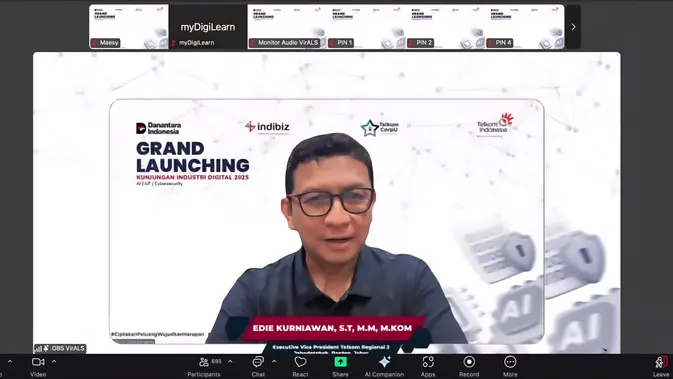Click the muted mic icon on myDigiLearn tile
The width and height of the screenshot is (673, 379).
[173, 43]
